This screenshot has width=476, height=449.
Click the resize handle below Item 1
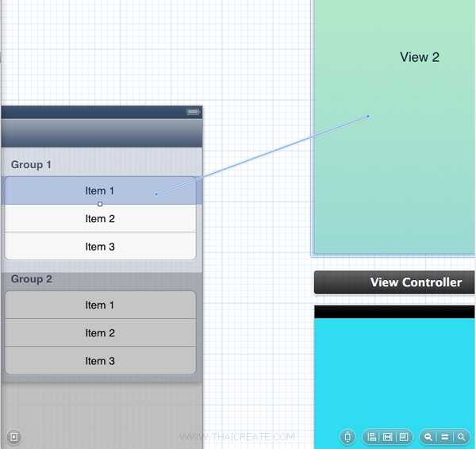point(100,204)
